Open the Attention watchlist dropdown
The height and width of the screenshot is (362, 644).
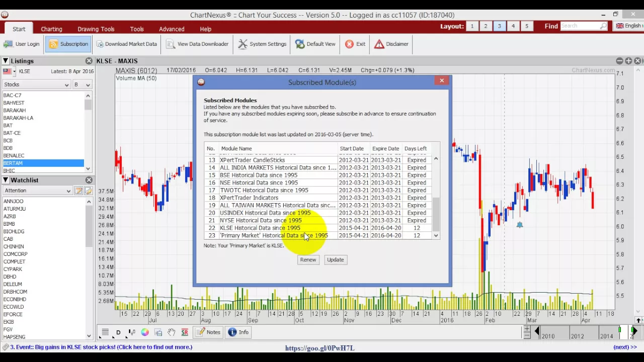coord(38,191)
